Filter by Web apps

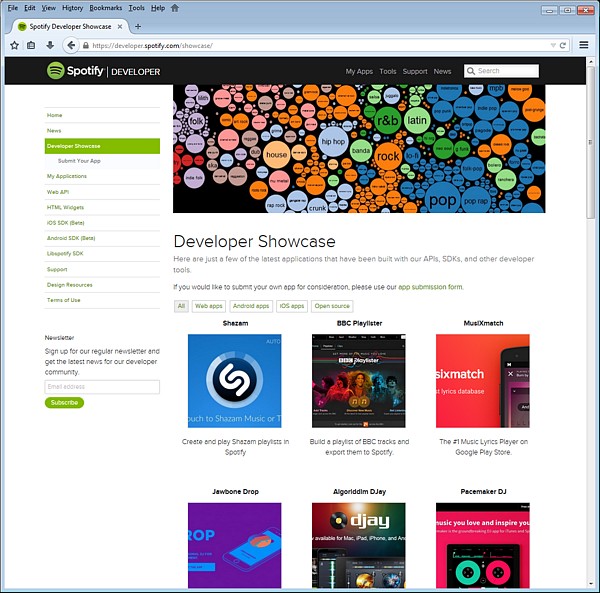pos(209,306)
